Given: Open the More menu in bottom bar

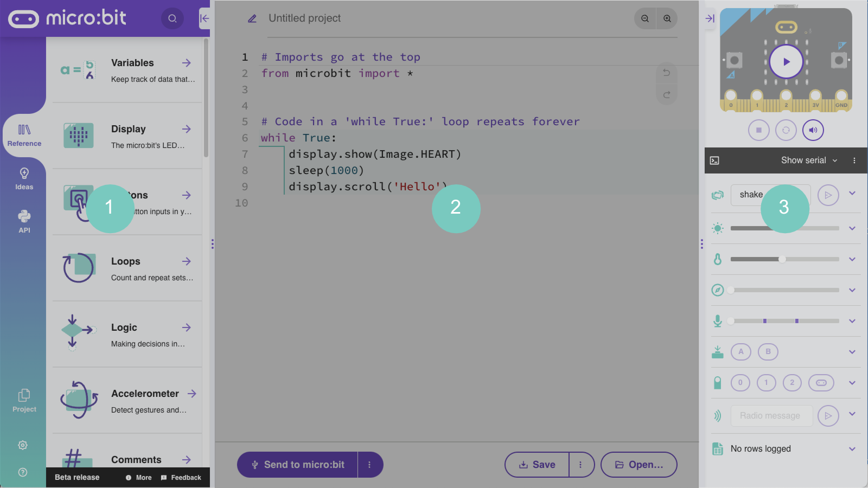Looking at the screenshot, I should [x=138, y=477].
